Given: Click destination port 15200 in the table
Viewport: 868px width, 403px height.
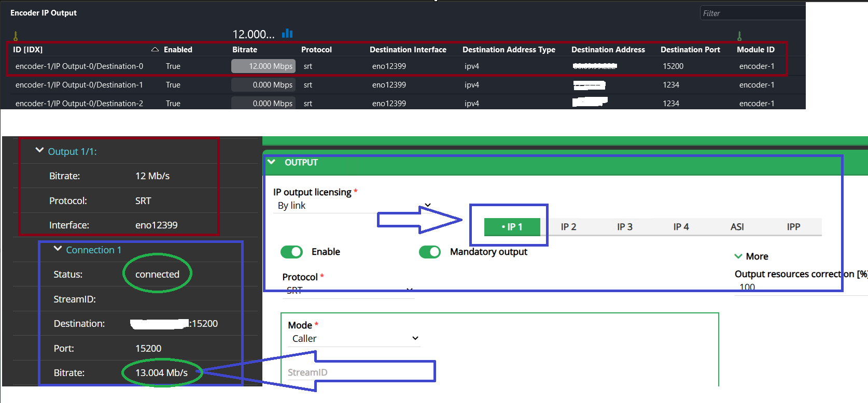Looking at the screenshot, I should click(673, 66).
